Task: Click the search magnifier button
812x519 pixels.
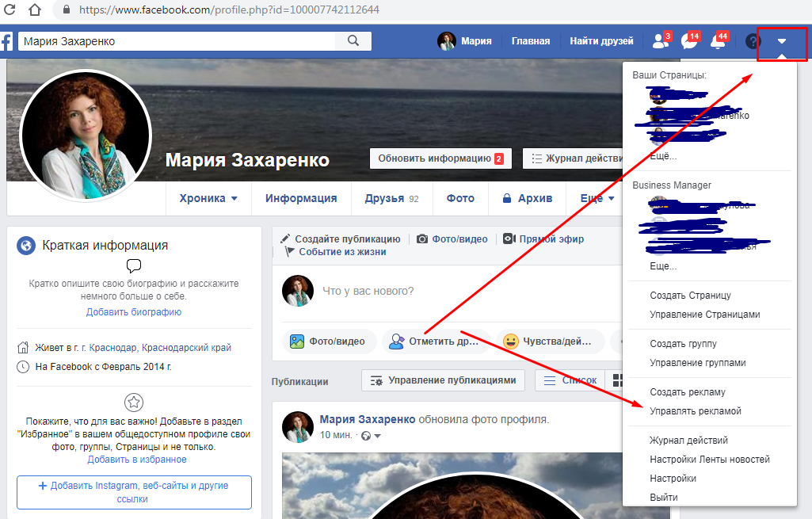Action: tap(353, 41)
